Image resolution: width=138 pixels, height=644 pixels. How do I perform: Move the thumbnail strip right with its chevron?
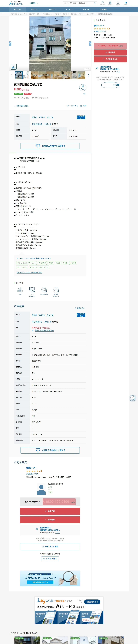[x=88, y=75]
